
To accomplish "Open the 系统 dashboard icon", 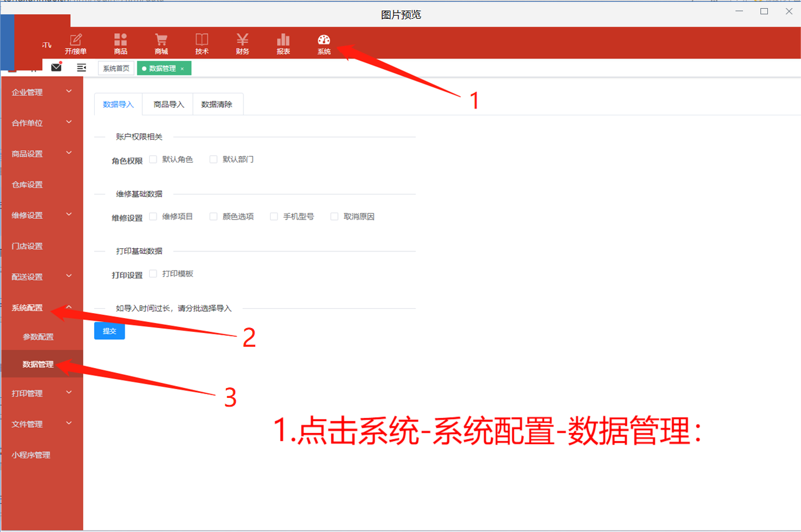I will 324,39.
